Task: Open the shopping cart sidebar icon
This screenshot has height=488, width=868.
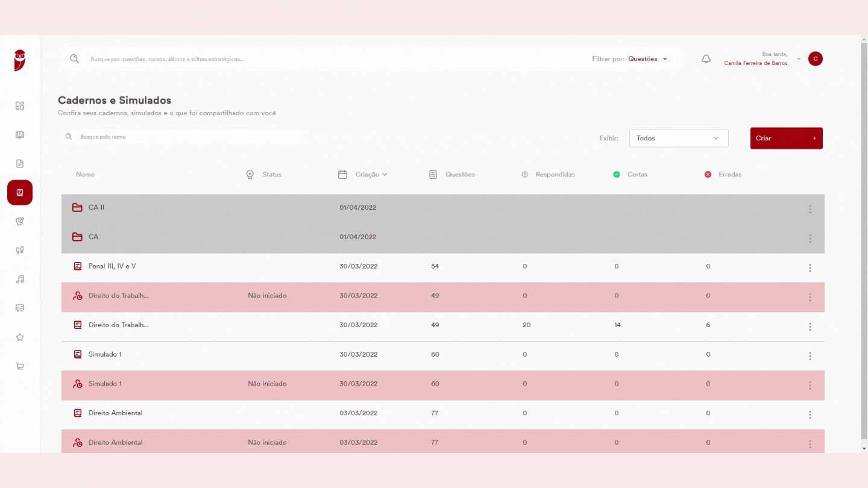Action: point(20,366)
